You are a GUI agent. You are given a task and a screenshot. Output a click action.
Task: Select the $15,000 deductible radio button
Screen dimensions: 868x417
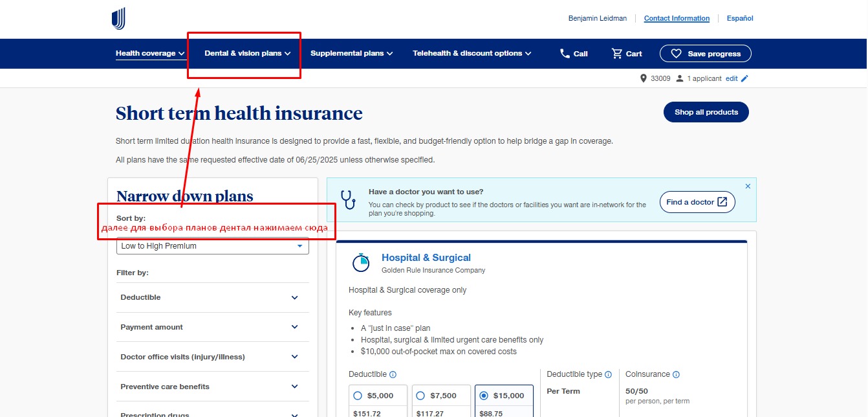[x=484, y=396]
